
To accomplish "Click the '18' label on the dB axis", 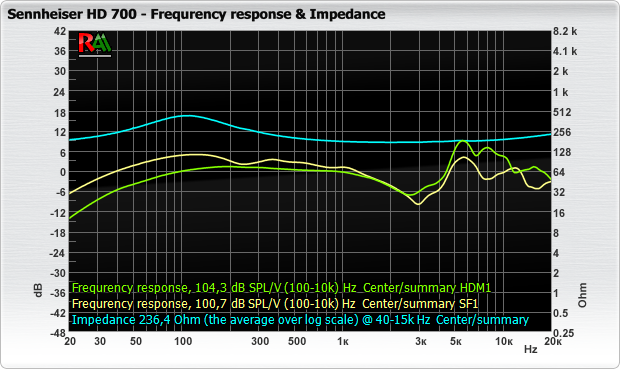I will point(60,113).
